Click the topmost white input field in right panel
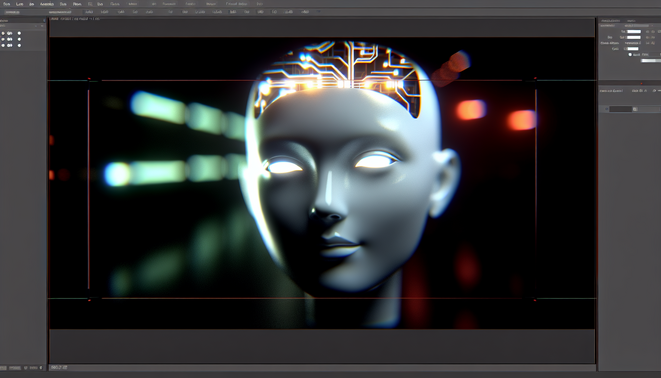Viewport: 661px width, 378px height. click(634, 32)
